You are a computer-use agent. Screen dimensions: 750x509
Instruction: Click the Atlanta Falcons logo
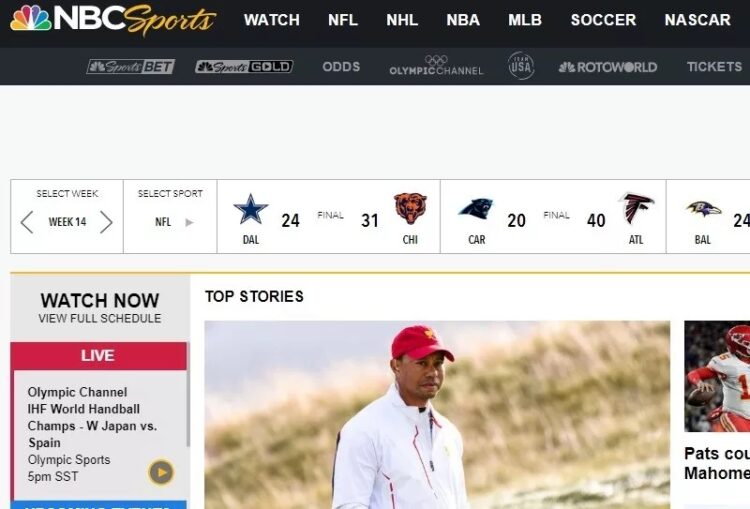click(x=636, y=208)
